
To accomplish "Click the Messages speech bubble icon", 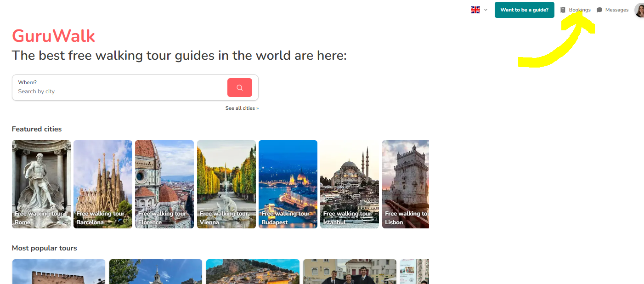I will pos(599,10).
